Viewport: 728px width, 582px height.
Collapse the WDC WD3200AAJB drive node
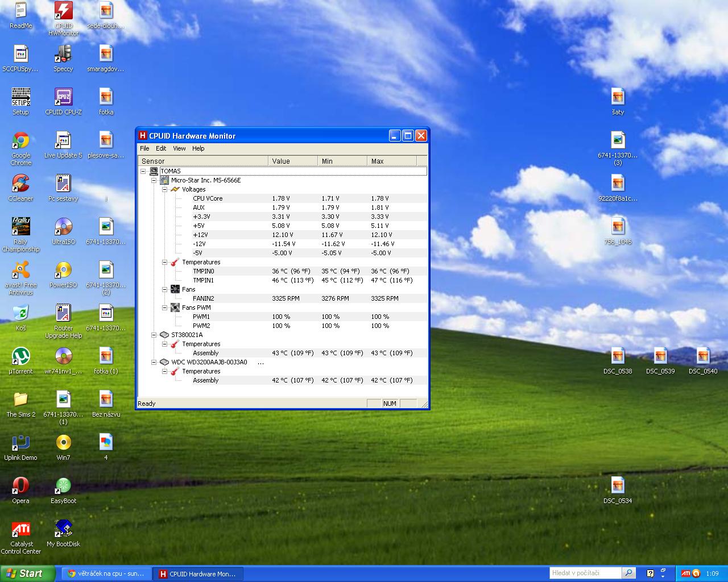(154, 362)
